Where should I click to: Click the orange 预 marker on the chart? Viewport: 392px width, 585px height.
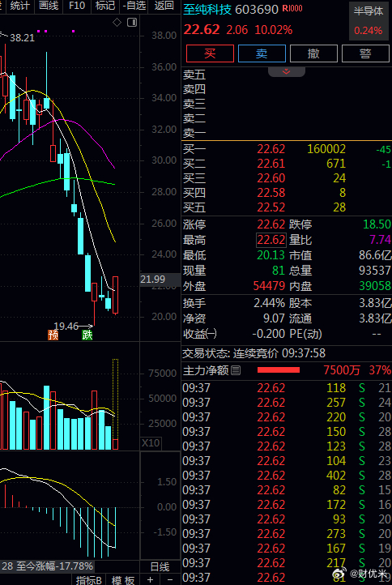point(53,335)
